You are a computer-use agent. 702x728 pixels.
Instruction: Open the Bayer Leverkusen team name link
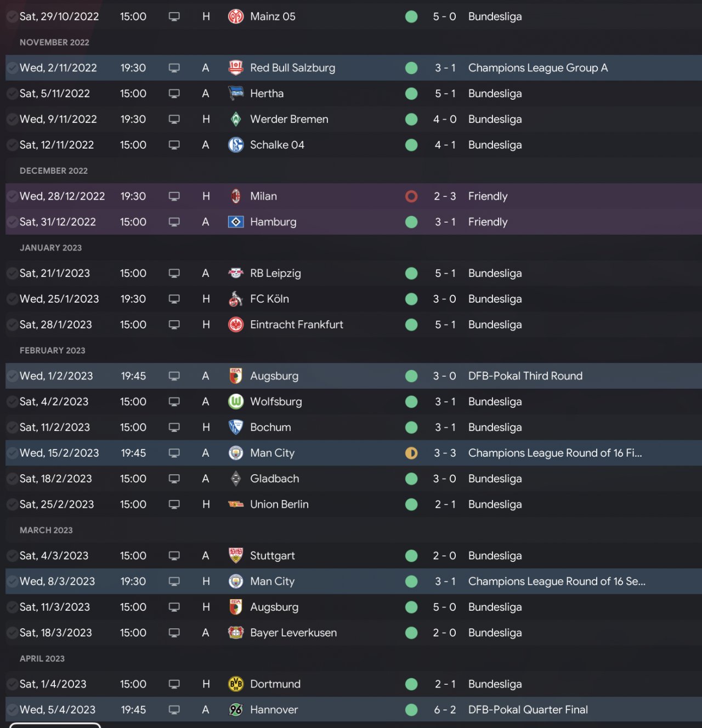293,633
